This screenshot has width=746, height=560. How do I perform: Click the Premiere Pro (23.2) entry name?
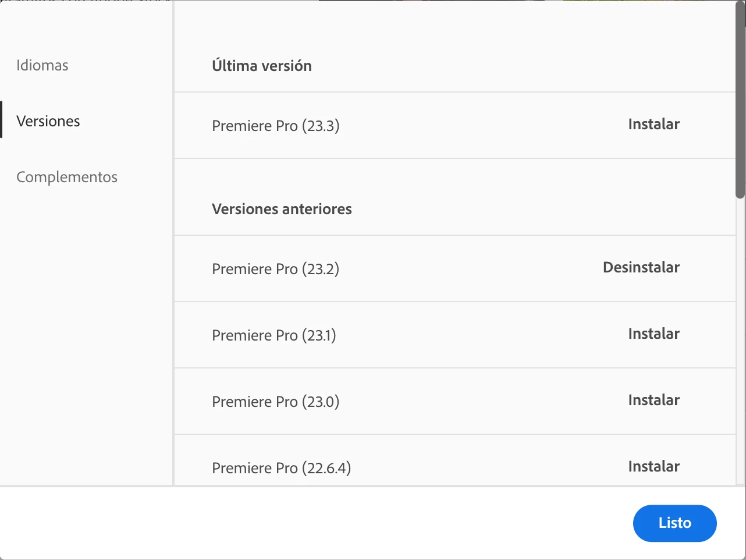coord(275,269)
